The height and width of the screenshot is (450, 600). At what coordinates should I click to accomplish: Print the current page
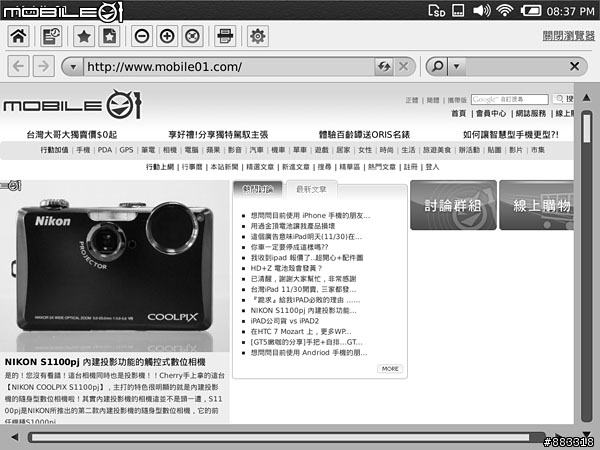coord(225,36)
